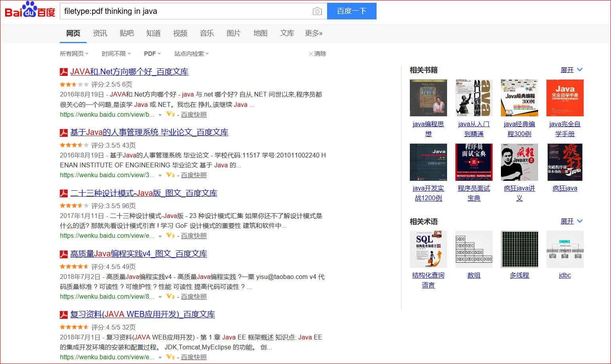Click the 清除 X clear filter icon
Screen dimensions: 611x364
click(311, 54)
